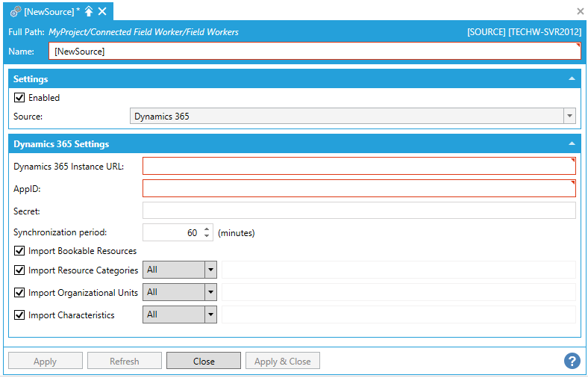Toggle Import Resource Categories checkbox
The width and height of the screenshot is (588, 378).
(19, 270)
